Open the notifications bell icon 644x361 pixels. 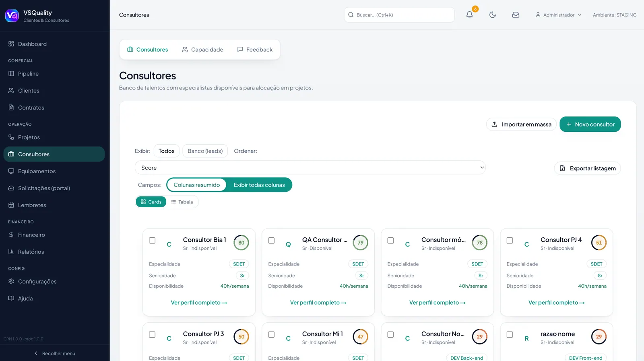(469, 15)
